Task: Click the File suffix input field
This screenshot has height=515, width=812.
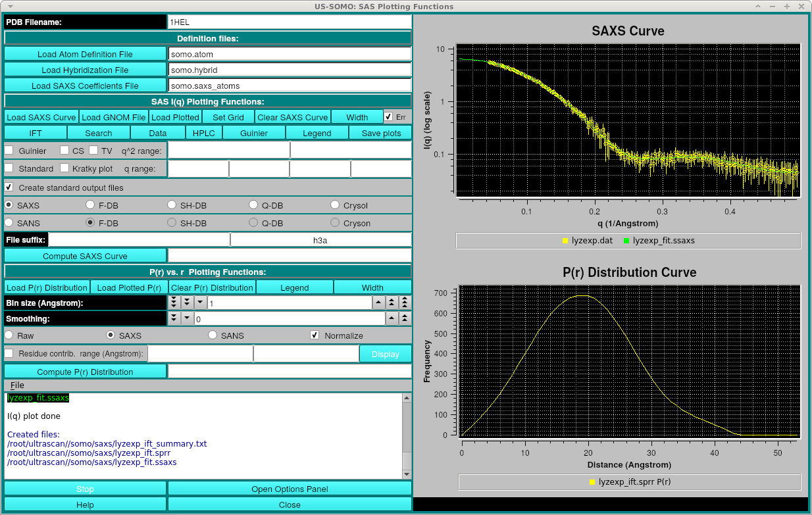Action: pyautogui.click(x=140, y=240)
